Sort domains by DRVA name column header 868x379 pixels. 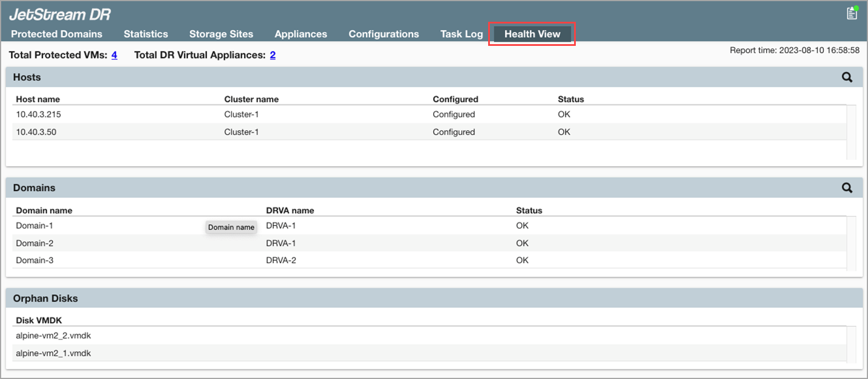[290, 210]
